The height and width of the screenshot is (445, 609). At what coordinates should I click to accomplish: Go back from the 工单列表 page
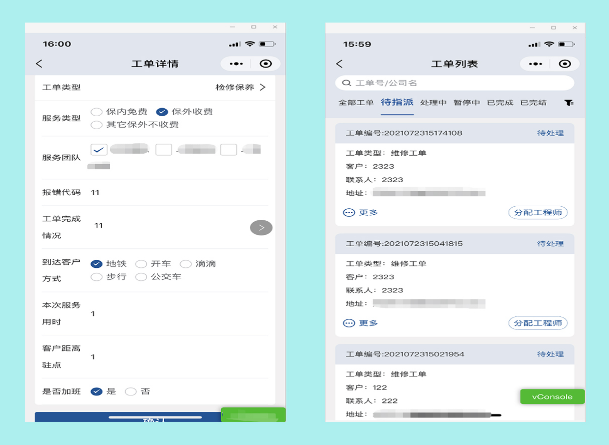click(x=339, y=64)
